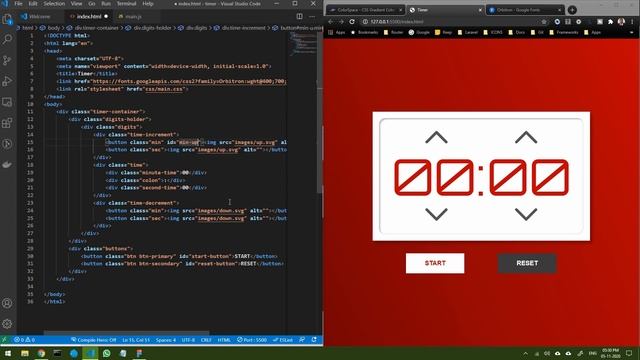Change the UTF-8 file encoding

pos(188,340)
